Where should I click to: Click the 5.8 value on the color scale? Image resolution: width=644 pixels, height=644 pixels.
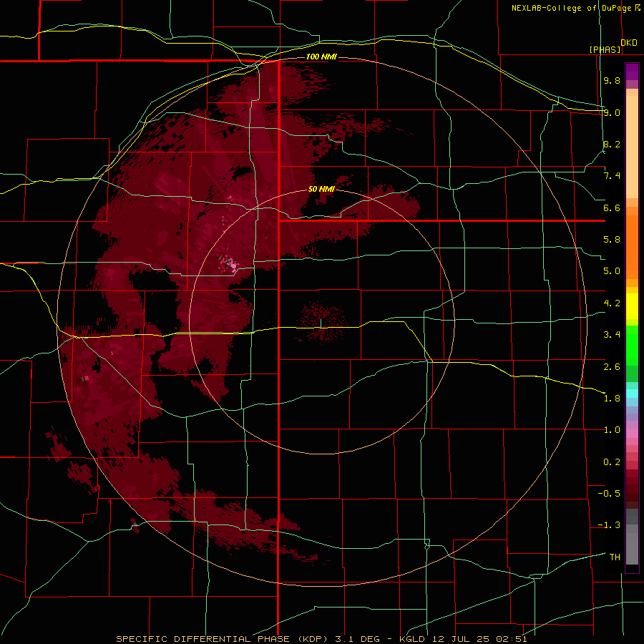pyautogui.click(x=612, y=240)
